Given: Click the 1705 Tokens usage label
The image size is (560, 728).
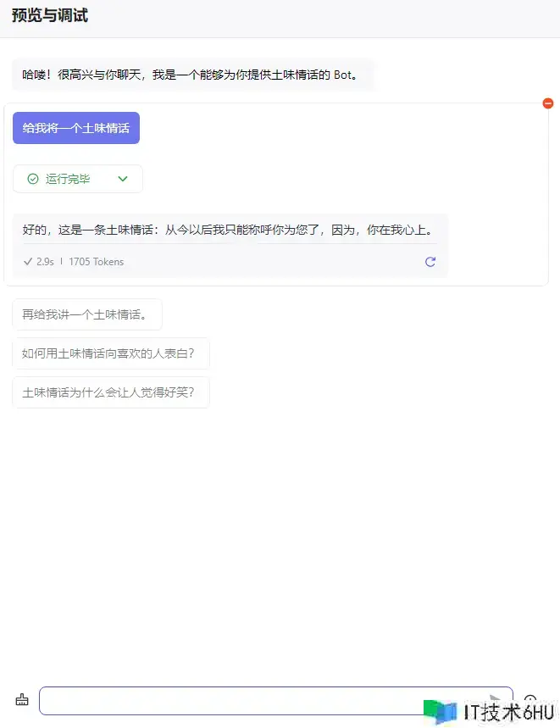Looking at the screenshot, I should (x=96, y=262).
